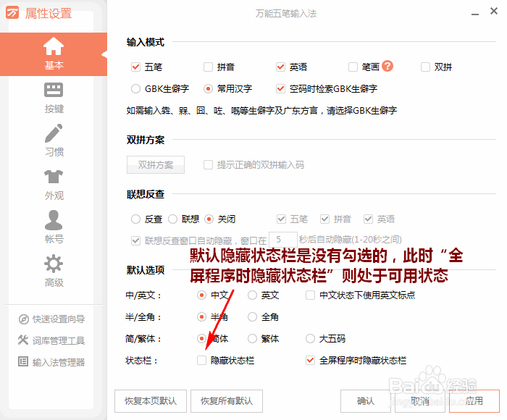Viewport: 507px width, 420px height.
Task: Select the 常用汉字 radio button
Action: (208, 88)
